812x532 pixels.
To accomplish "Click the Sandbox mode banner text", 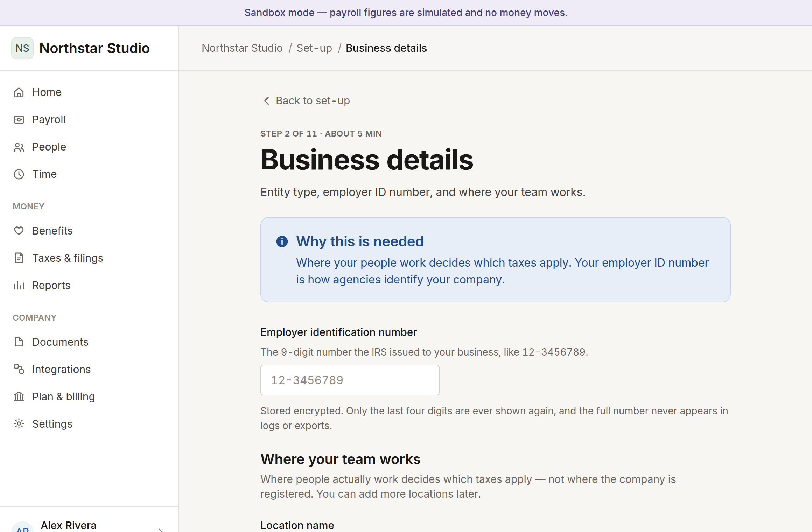I will (406, 13).
